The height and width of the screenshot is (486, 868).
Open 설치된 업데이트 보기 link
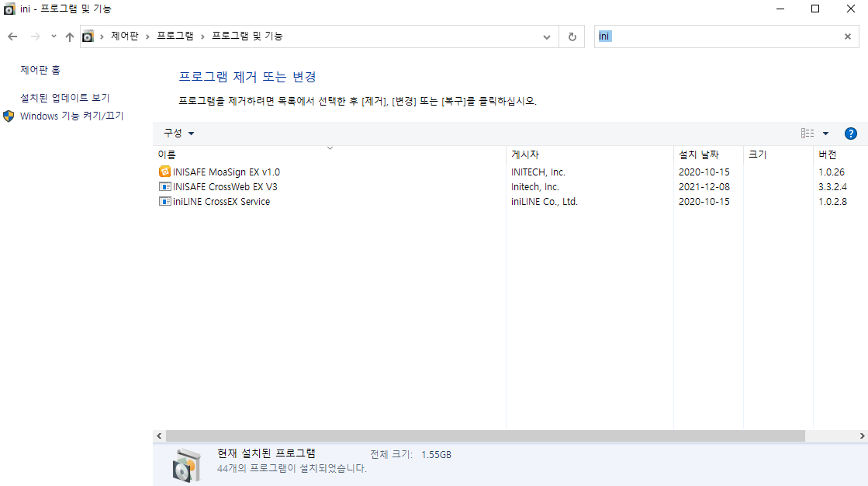click(x=64, y=98)
